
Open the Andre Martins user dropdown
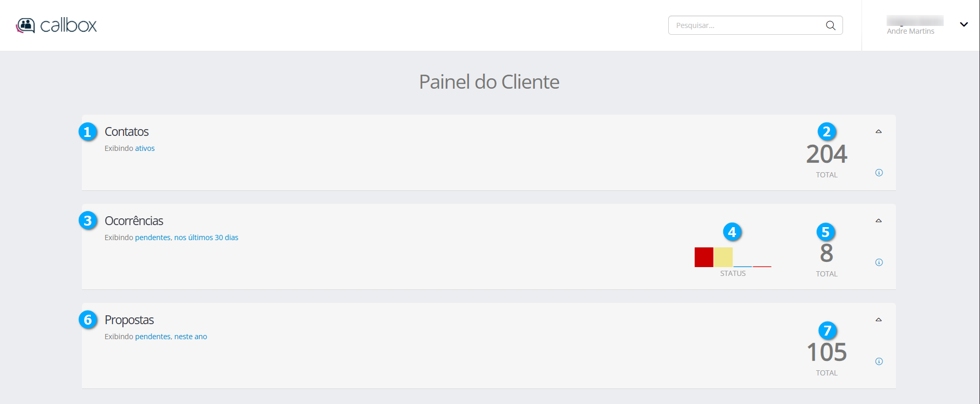tap(963, 24)
